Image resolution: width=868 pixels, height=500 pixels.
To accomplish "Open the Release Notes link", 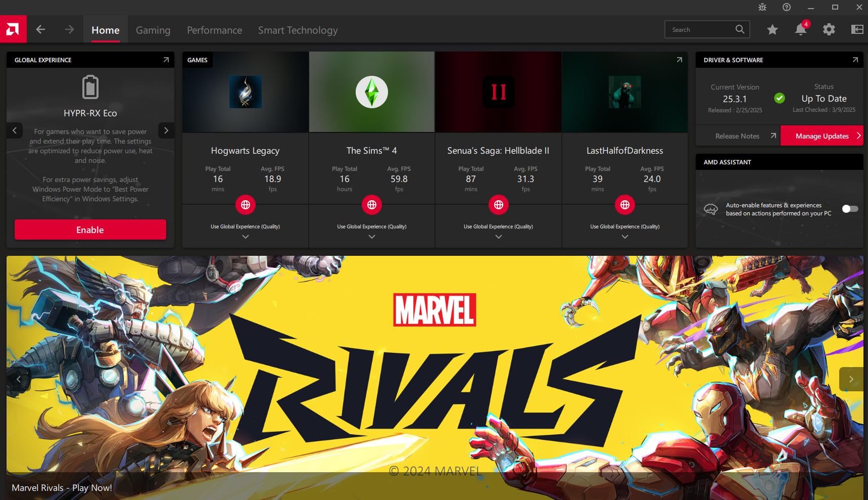I will (x=738, y=136).
